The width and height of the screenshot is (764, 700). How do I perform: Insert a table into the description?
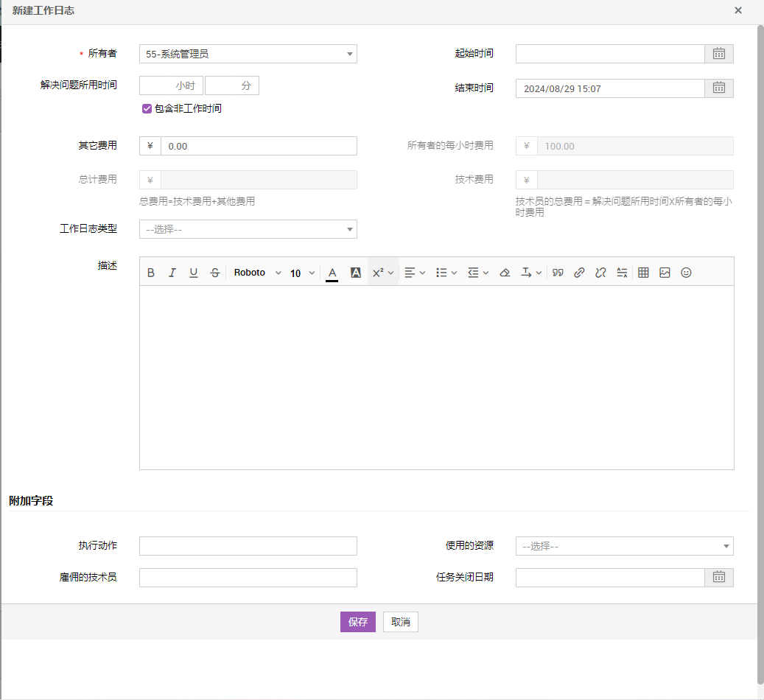(643, 273)
